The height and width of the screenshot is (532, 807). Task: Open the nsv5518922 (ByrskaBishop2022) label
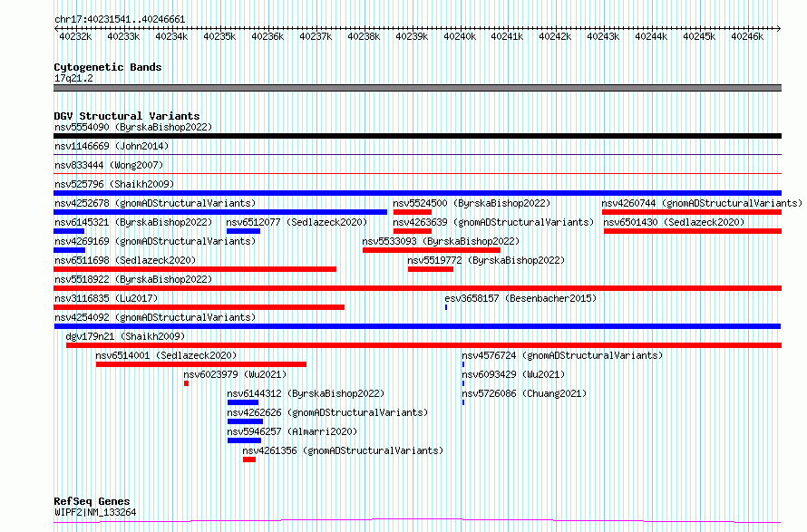coord(133,279)
